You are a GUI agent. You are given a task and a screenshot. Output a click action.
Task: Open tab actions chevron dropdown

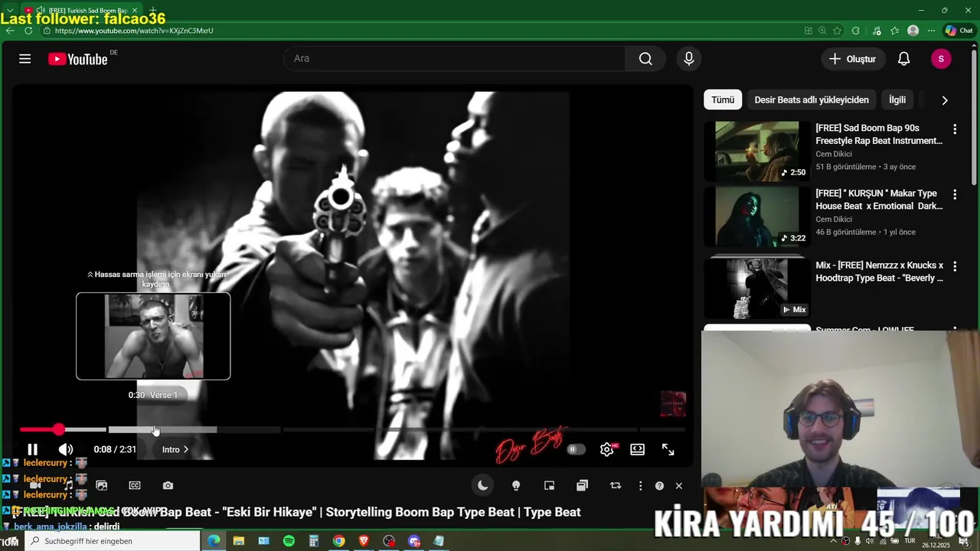tap(10, 11)
